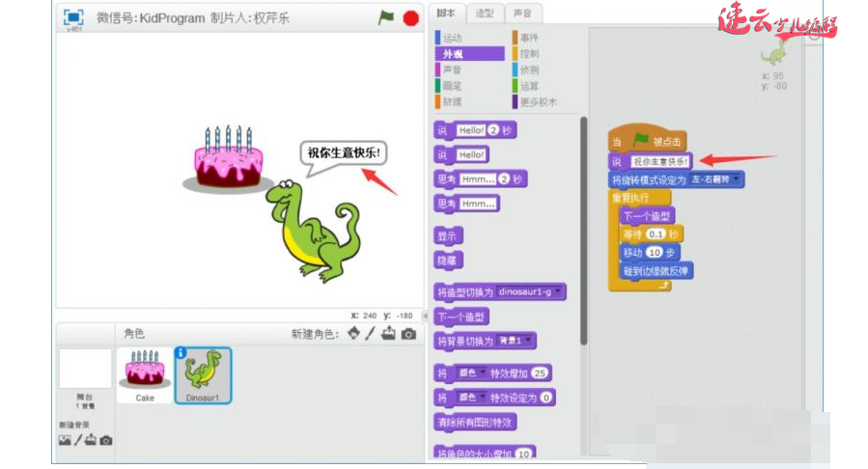
Task: Select the Cake sprite thumbnail
Action: (145, 375)
